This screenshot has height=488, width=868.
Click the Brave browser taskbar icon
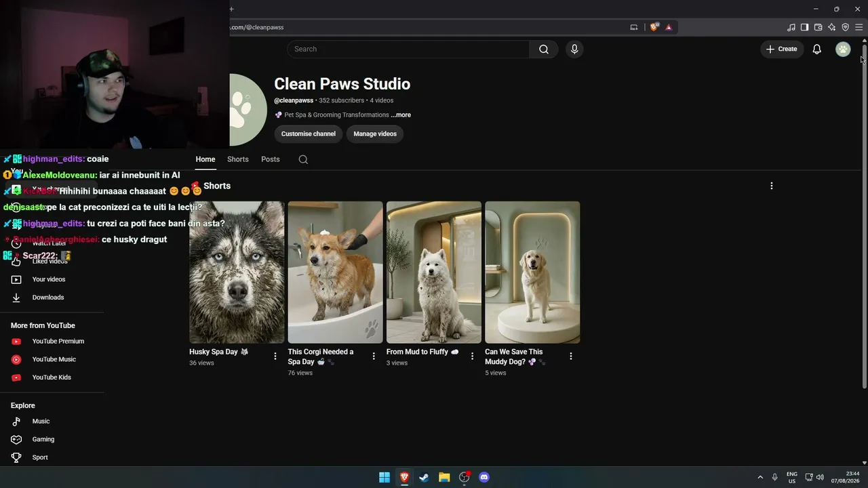pyautogui.click(x=404, y=477)
